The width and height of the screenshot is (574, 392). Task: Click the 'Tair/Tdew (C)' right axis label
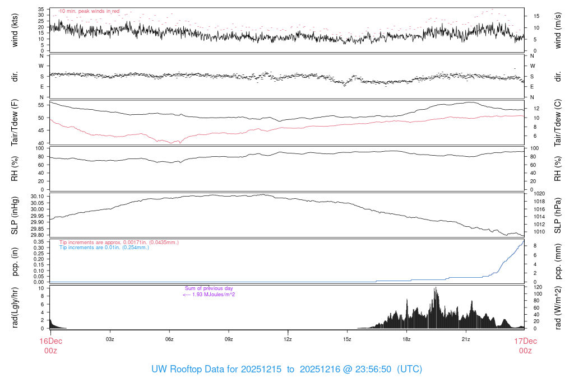click(x=558, y=123)
